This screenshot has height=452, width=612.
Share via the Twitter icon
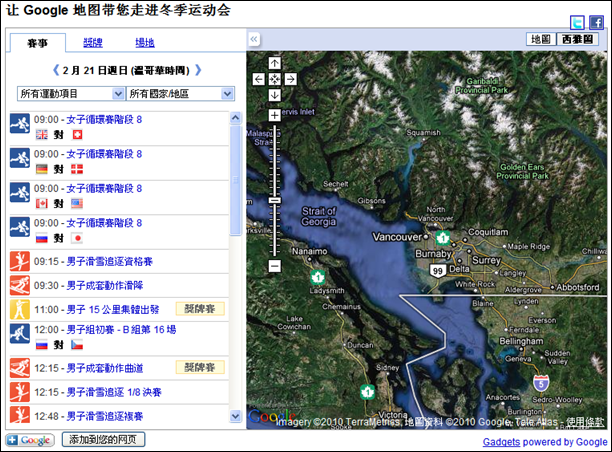(x=577, y=23)
